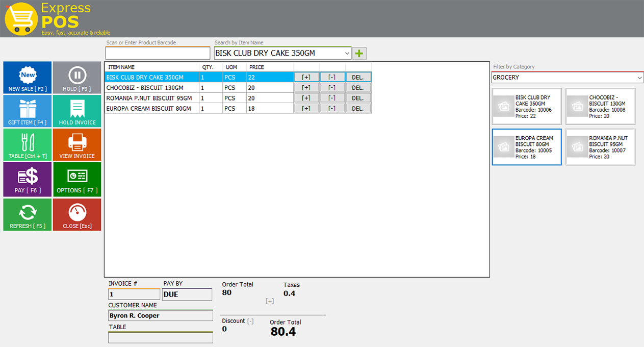Select 'ROMANIA P.NUT BISCUIT 95GM' row name
The image size is (644, 347).
tap(149, 98)
